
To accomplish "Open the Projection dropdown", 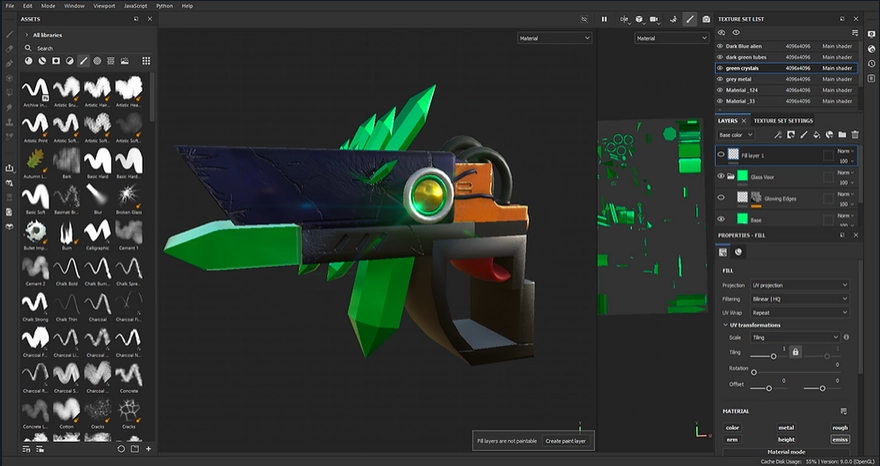I will [x=799, y=285].
